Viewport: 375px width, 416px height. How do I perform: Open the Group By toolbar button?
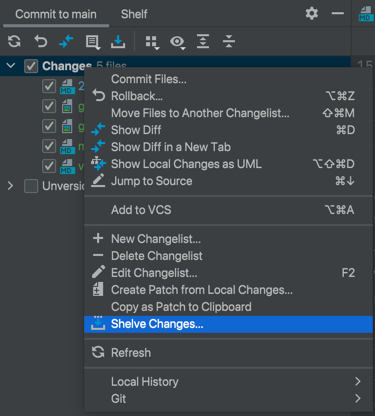(x=152, y=43)
